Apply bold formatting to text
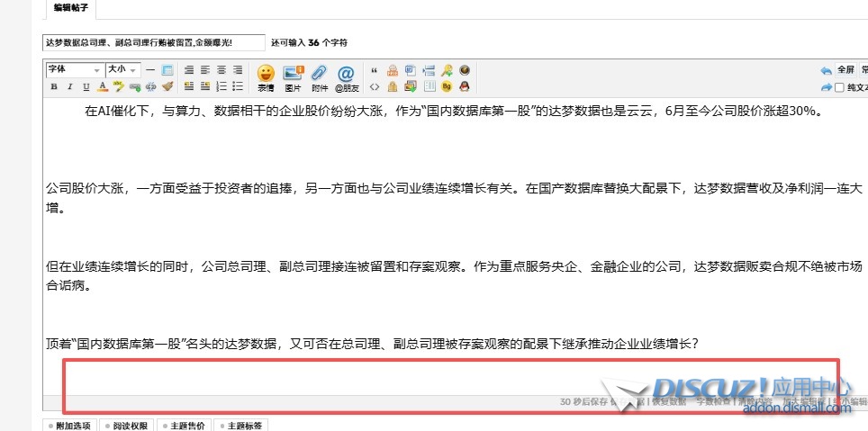 [x=54, y=87]
